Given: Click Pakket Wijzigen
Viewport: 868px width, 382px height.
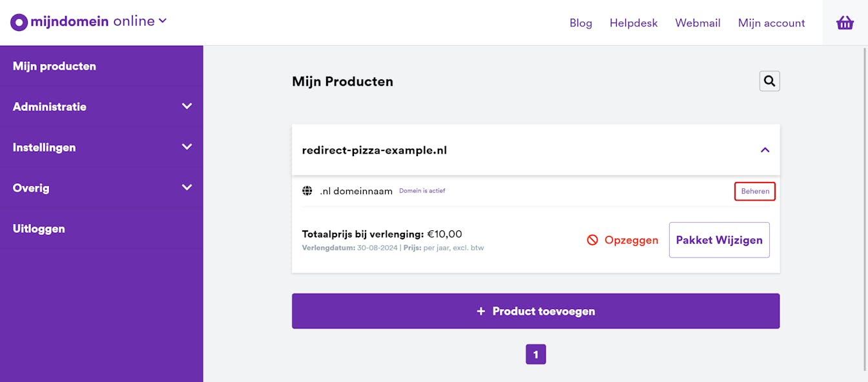Looking at the screenshot, I should 719,239.
